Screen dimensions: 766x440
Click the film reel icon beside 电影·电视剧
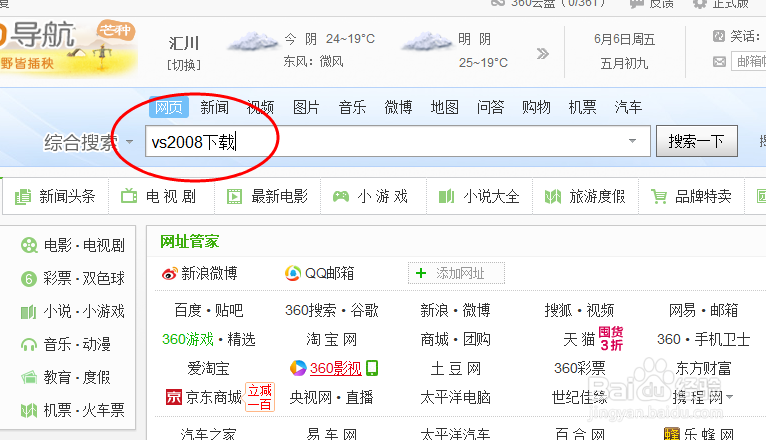pyautogui.click(x=29, y=245)
